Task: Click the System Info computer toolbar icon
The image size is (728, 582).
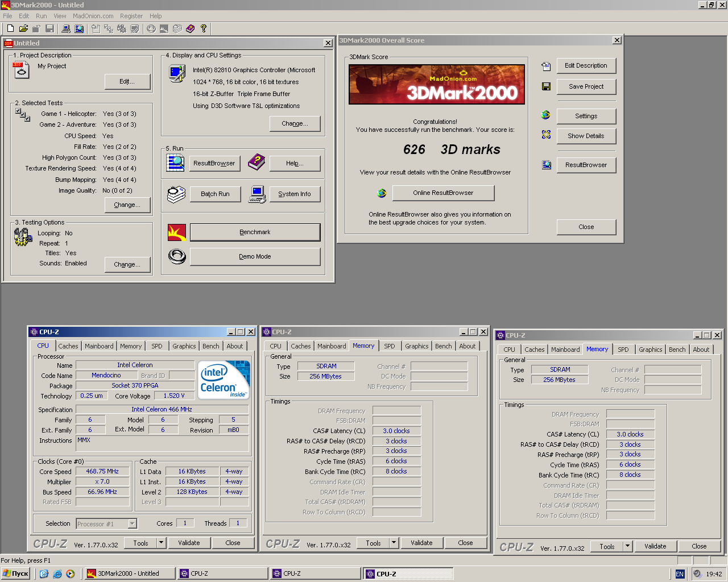Action: (x=66, y=28)
